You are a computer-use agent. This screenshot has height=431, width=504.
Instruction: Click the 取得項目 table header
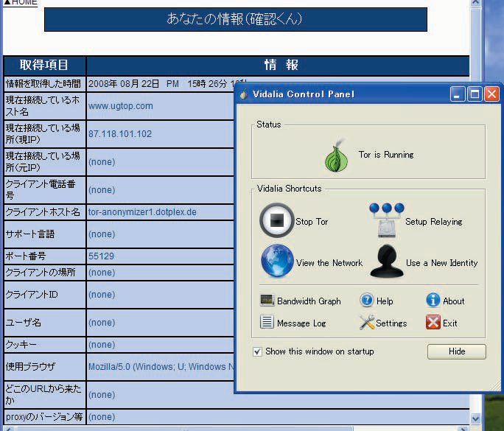coord(44,66)
